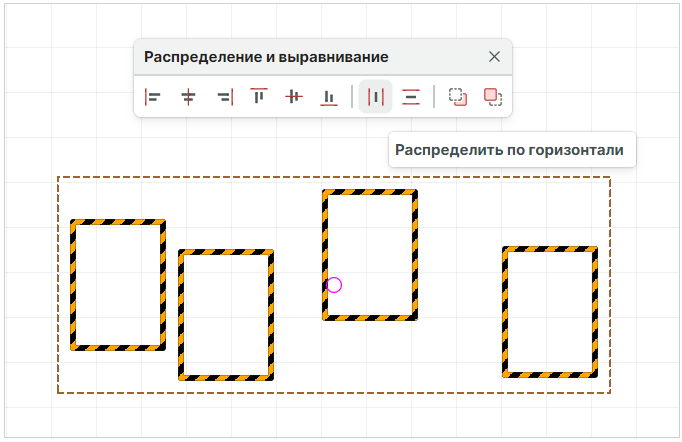Select the leftmost striped rectangle

point(118,285)
